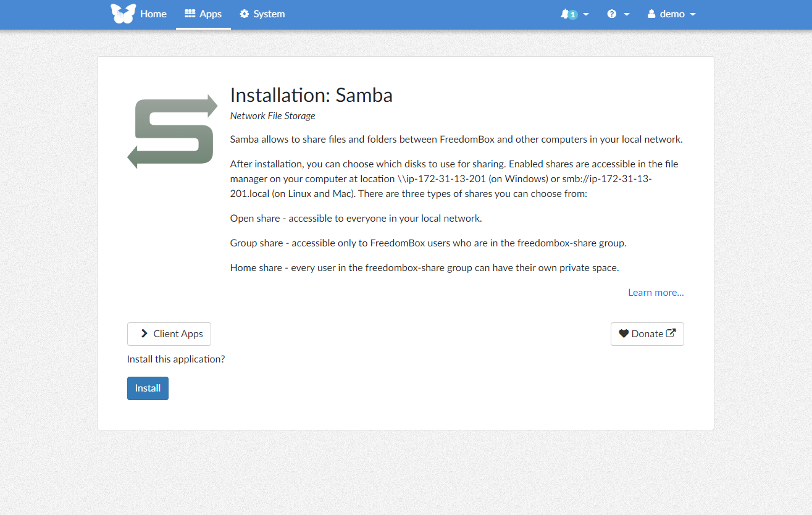This screenshot has width=812, height=515.
Task: Open the System menu item
Action: point(262,14)
